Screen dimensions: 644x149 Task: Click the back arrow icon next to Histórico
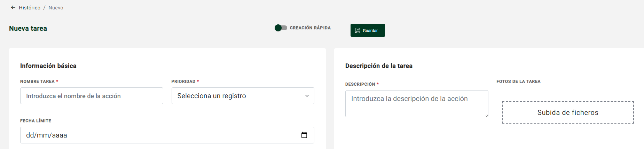[13, 7]
